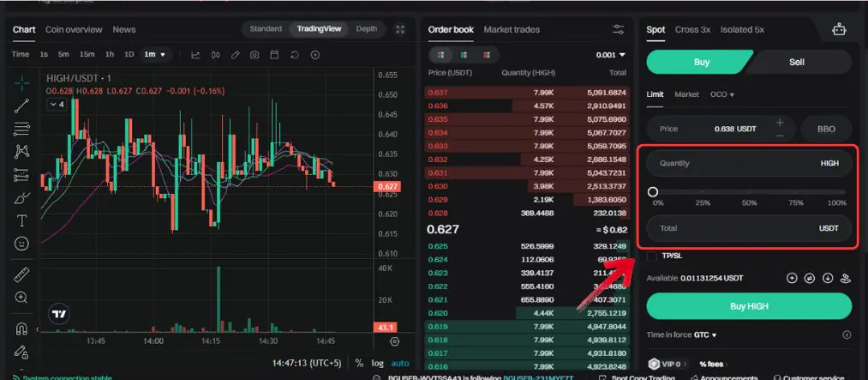The height and width of the screenshot is (380, 868).
Task: Open the 1m interval dropdown
Action: 155,55
